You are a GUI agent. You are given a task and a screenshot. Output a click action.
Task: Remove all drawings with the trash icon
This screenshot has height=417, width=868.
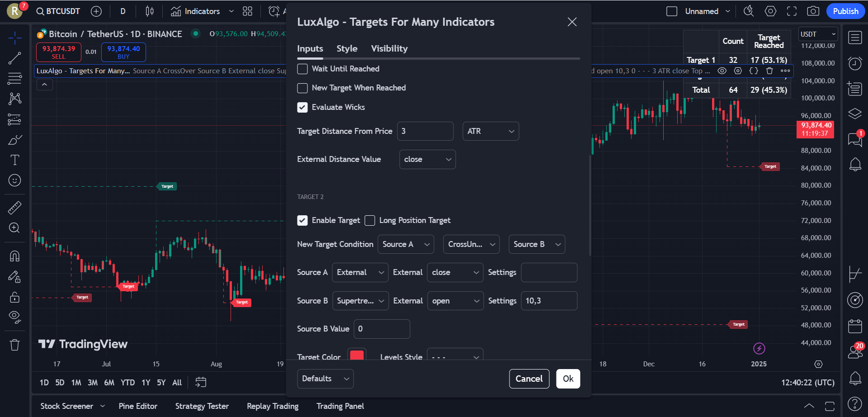tap(15, 345)
